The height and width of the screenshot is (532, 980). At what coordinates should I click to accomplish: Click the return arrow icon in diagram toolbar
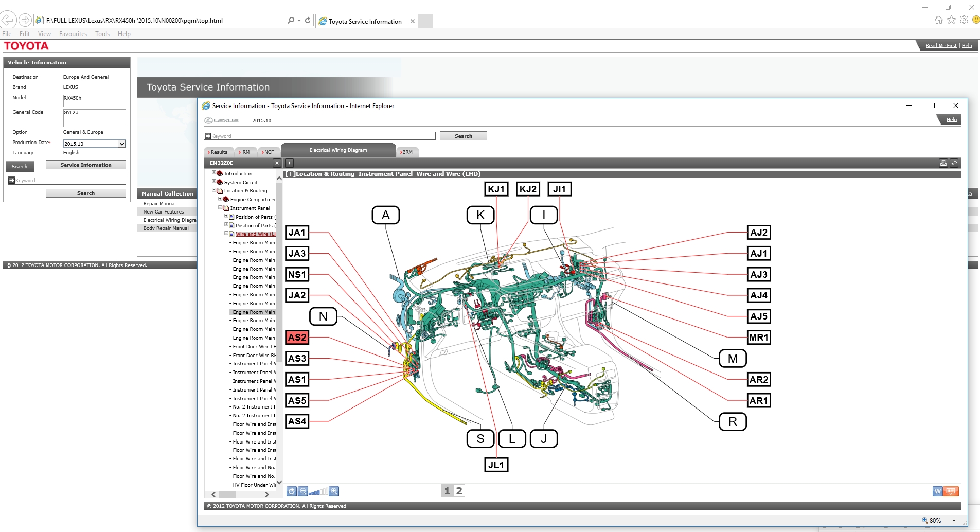954,163
